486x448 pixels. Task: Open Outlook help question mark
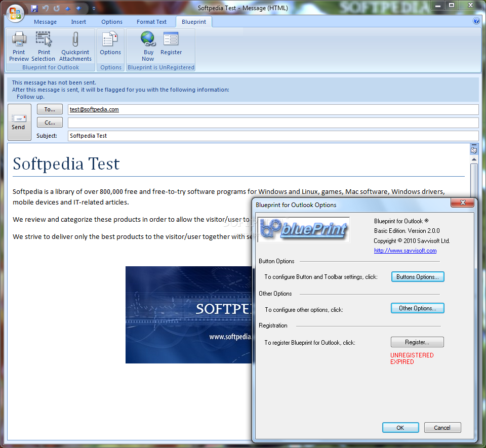click(x=476, y=21)
